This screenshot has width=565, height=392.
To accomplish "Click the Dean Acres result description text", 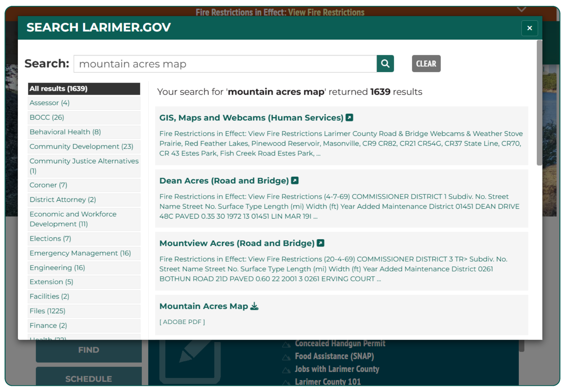I will point(339,206).
